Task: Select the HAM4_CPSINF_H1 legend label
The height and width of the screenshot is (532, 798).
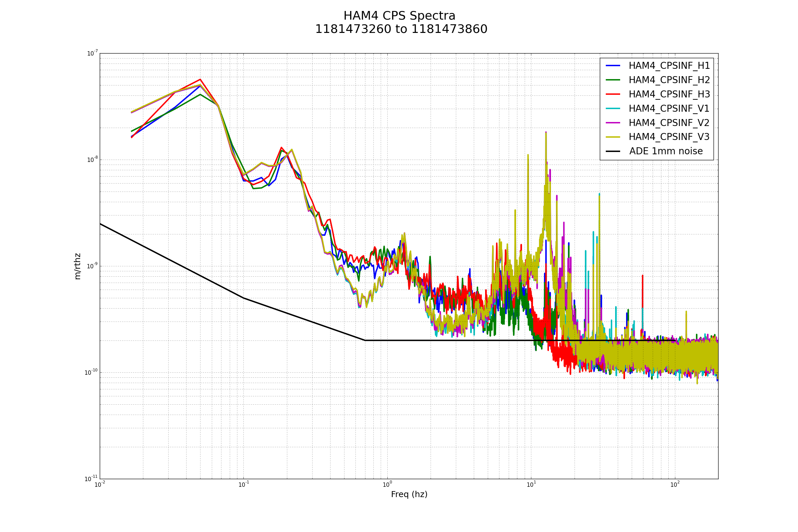Action: [x=669, y=66]
